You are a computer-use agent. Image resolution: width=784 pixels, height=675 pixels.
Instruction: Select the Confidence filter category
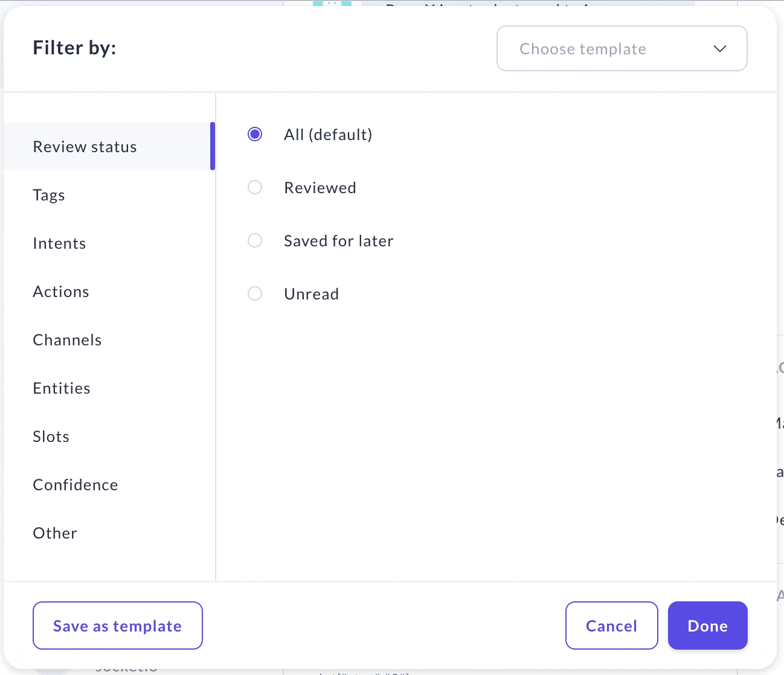pyautogui.click(x=75, y=484)
